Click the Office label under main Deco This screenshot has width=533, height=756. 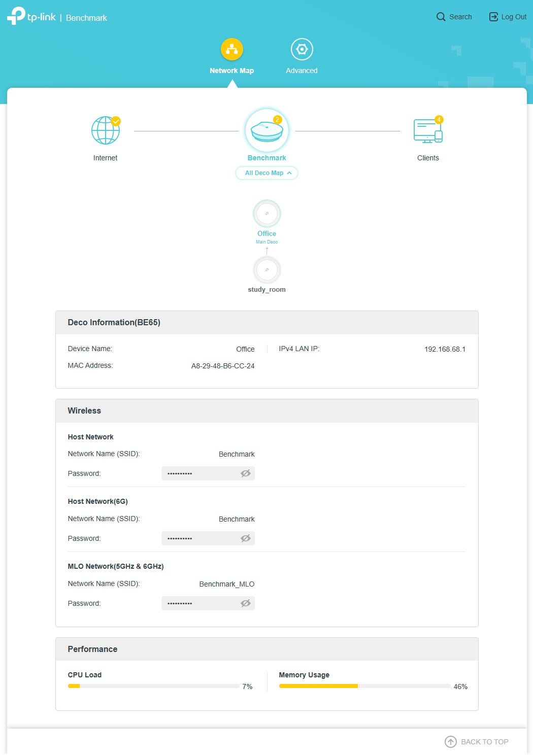[267, 233]
